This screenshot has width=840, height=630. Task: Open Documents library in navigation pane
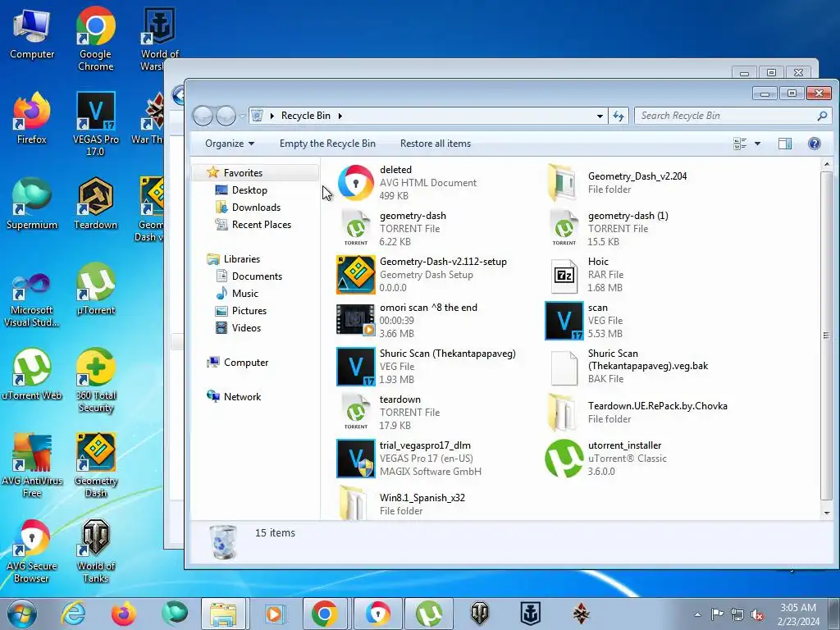[257, 276]
